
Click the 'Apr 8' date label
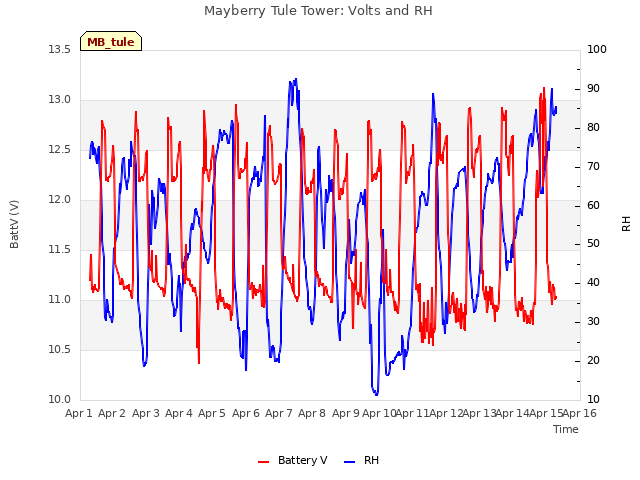[312, 414]
